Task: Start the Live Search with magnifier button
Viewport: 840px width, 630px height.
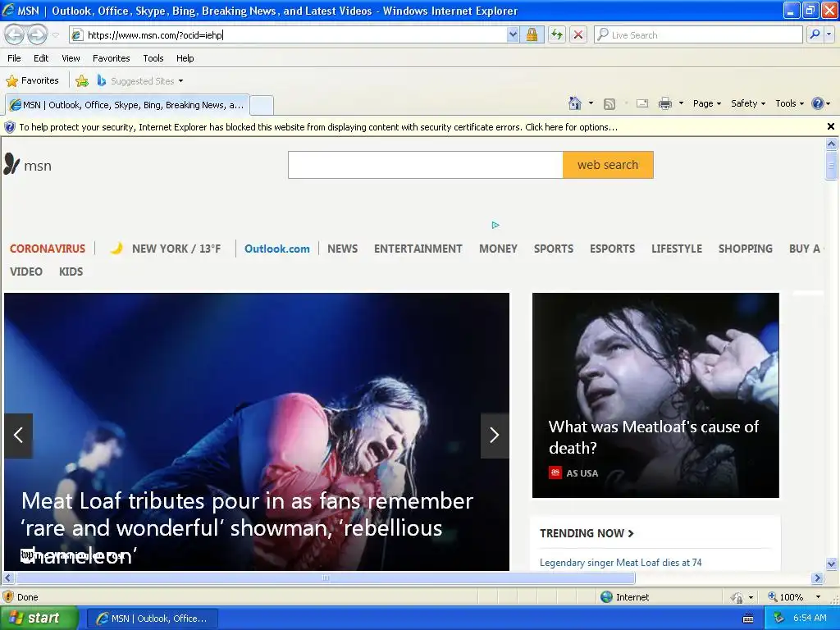Action: [815, 34]
